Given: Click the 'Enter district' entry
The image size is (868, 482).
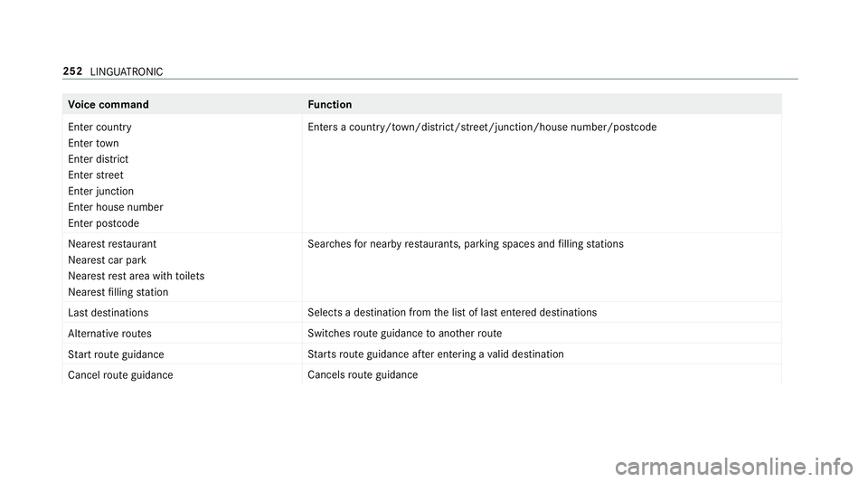Looking at the screenshot, I should (98, 159).
